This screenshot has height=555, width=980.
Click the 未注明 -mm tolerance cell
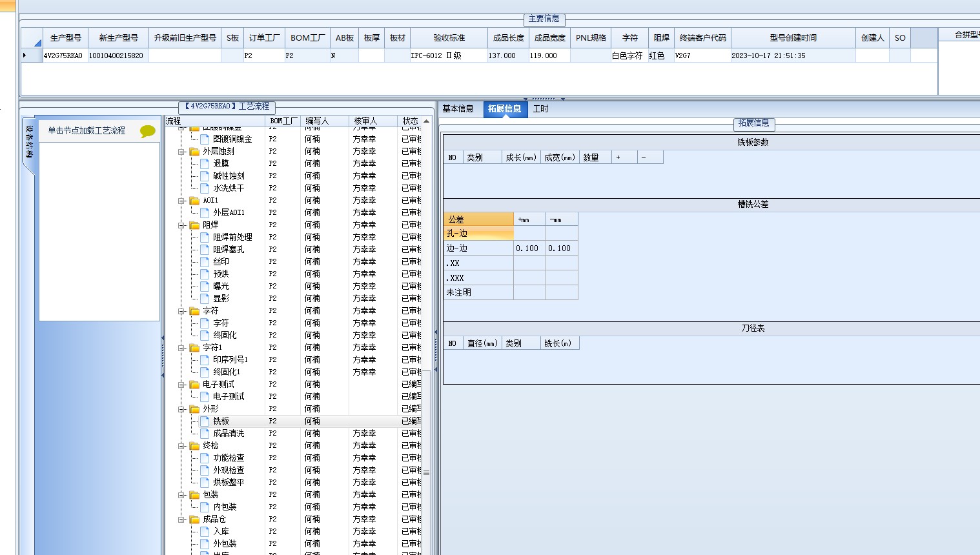click(x=562, y=292)
